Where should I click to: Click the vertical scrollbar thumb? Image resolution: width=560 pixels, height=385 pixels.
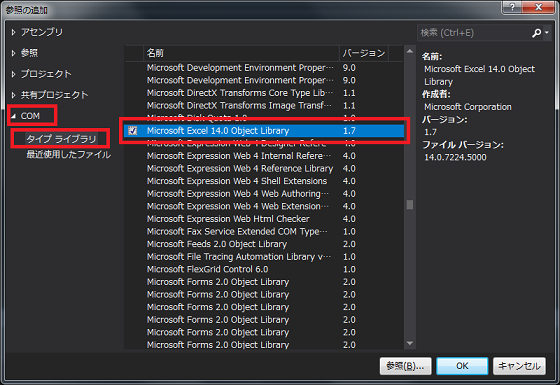click(x=410, y=205)
